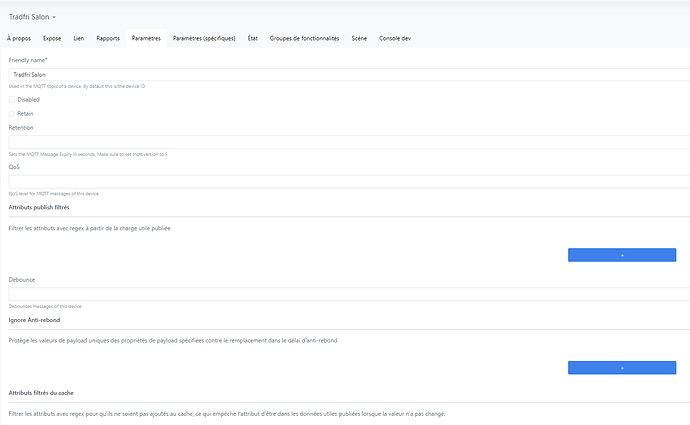
Task: Add an Ignore Anti-rebond entry
Action: pyautogui.click(x=622, y=368)
